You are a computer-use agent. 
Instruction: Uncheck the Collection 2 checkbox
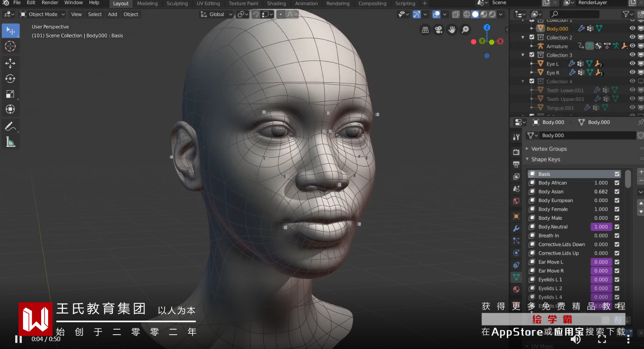tap(532, 37)
